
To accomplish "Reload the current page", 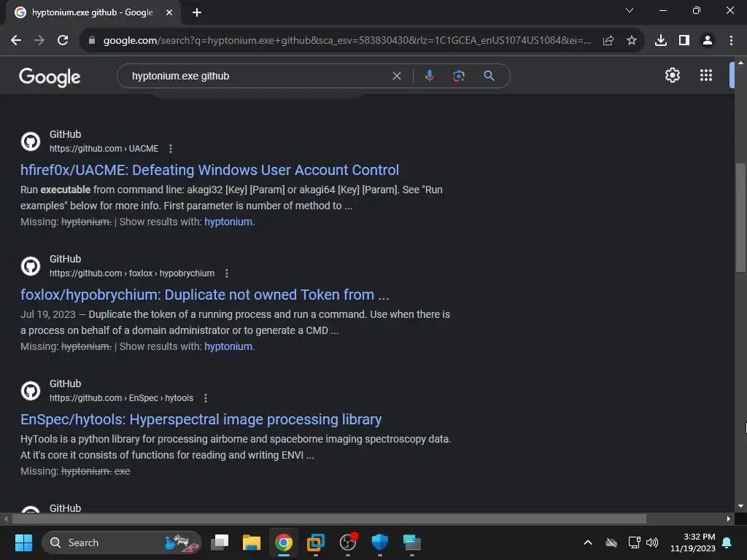I will (63, 41).
